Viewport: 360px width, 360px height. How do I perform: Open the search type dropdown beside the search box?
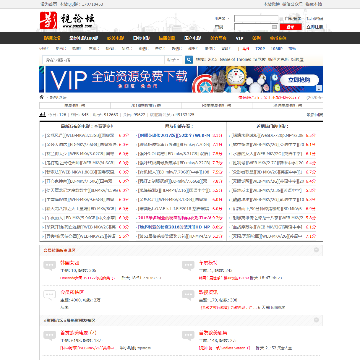pyautogui.click(x=174, y=60)
